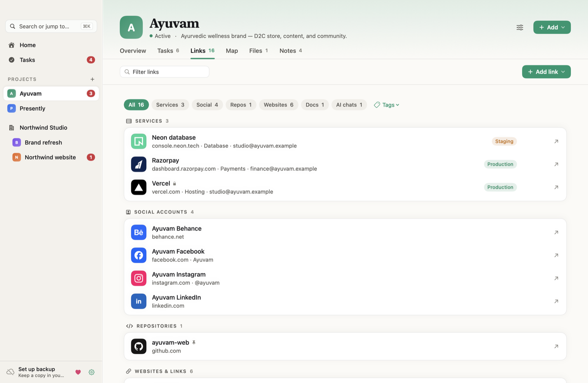The width and height of the screenshot is (588, 383).
Task: Click the Production tag on Razorpay
Action: click(500, 164)
